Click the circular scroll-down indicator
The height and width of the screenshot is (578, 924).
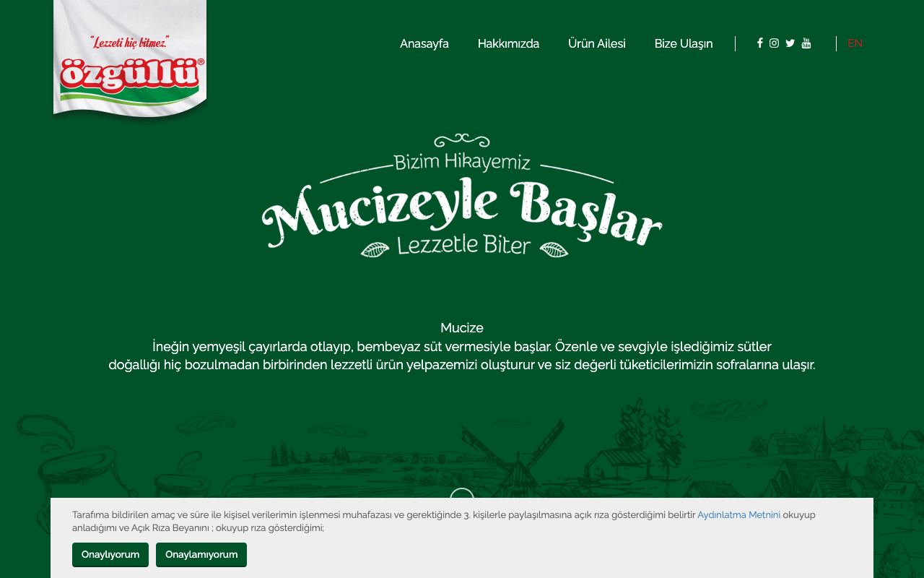pos(462,493)
